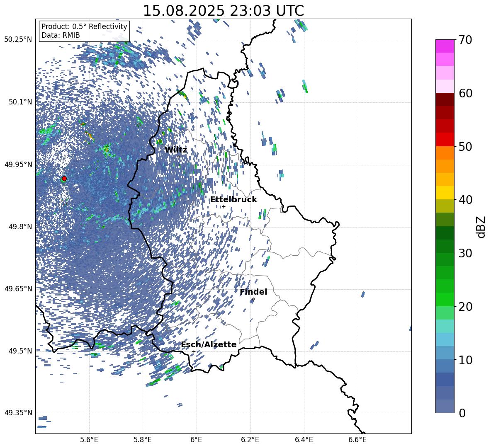Select the Wiltz city label

tap(176, 150)
